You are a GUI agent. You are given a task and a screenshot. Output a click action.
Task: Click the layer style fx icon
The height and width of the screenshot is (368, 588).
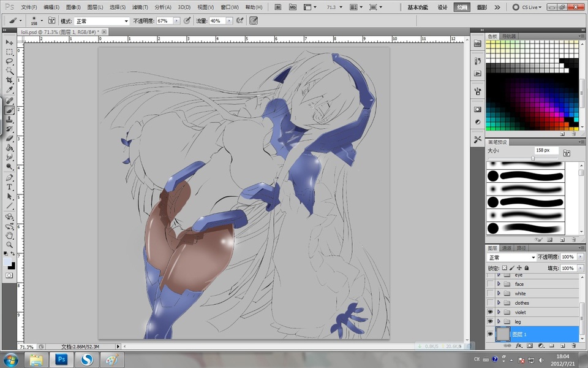coord(518,346)
